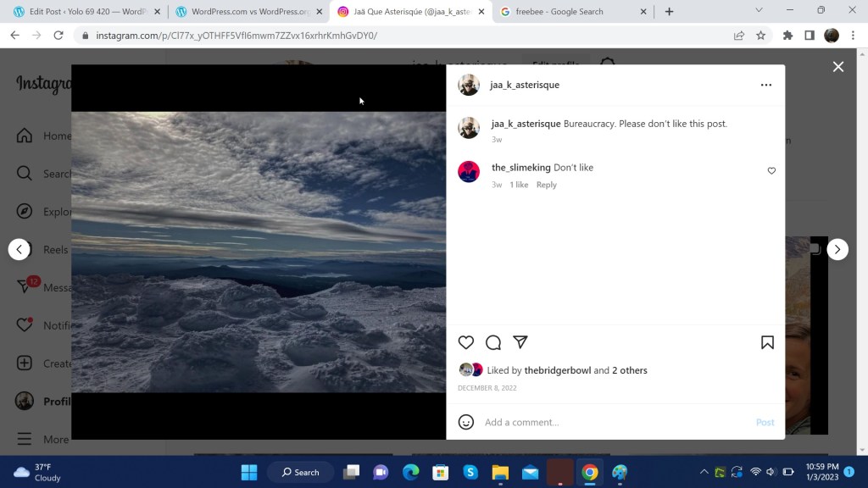
Task: Save post with bookmark icon
Action: tap(767, 342)
